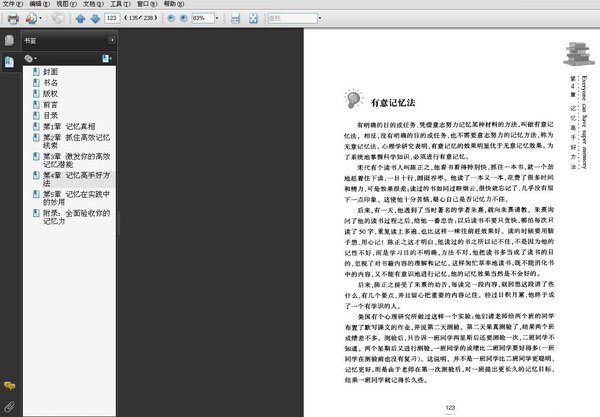Open the 编辑 menu
Screen dimensions: 600x417
coord(39,4)
